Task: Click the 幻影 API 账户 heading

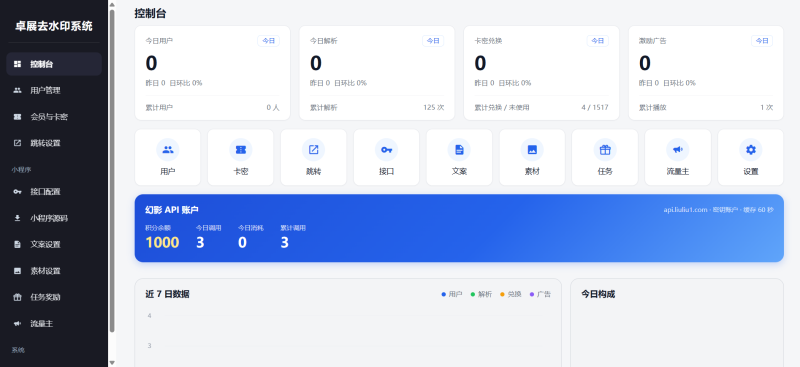Action: 172,210
